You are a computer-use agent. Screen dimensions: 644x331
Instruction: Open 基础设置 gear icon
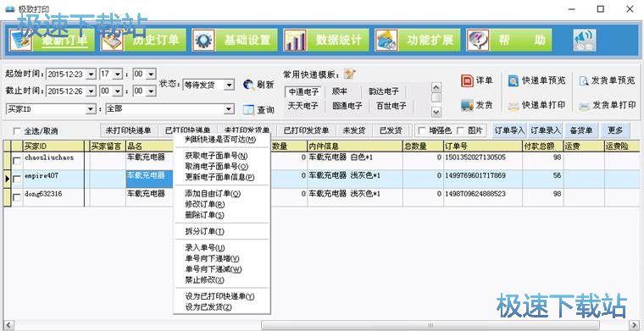point(203,40)
